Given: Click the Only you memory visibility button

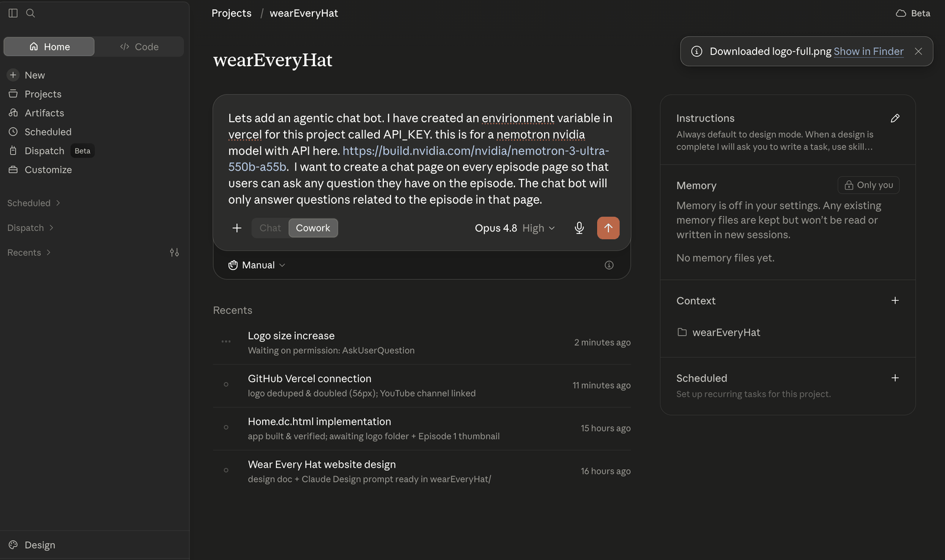Looking at the screenshot, I should point(868,185).
